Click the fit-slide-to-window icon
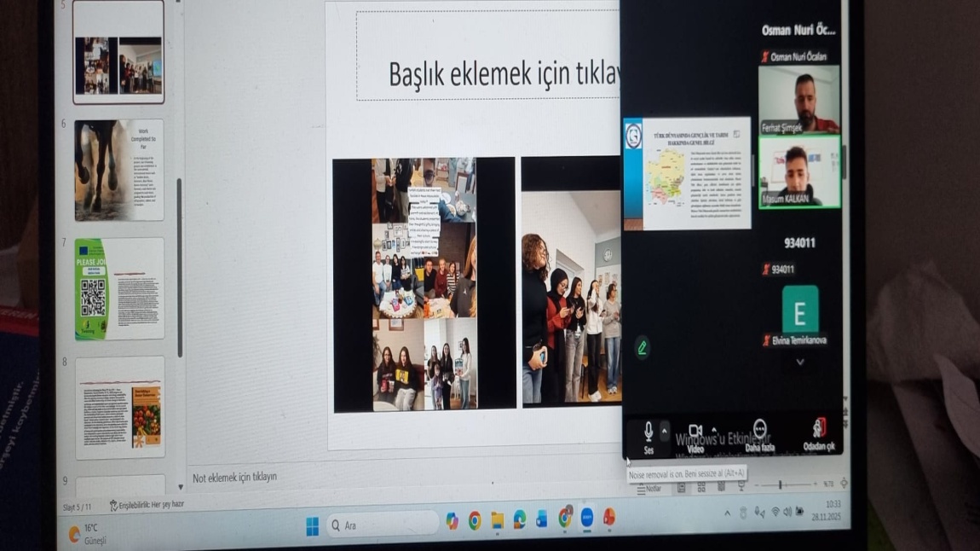 coord(844,484)
